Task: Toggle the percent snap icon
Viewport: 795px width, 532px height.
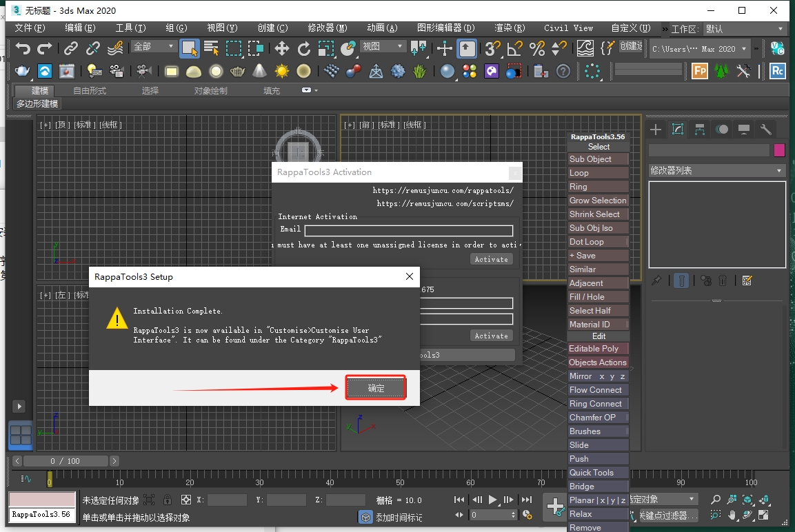Action: click(x=537, y=48)
